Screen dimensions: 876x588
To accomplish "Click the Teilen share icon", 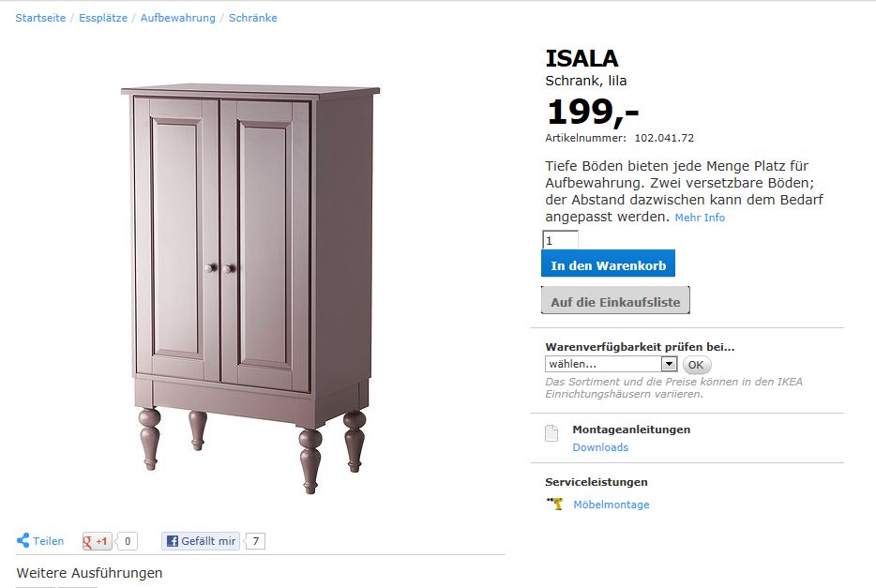I will tap(23, 540).
